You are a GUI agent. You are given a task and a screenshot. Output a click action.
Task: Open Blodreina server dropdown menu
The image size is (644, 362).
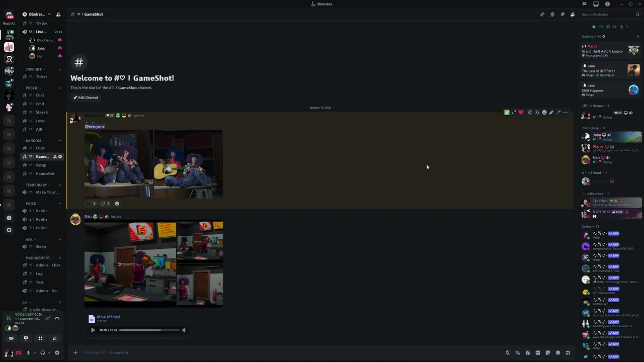pos(37,14)
